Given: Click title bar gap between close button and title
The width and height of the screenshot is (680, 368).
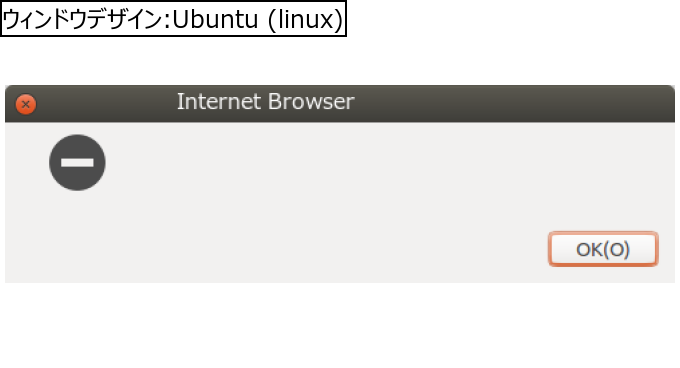Looking at the screenshot, I should 106,103.
